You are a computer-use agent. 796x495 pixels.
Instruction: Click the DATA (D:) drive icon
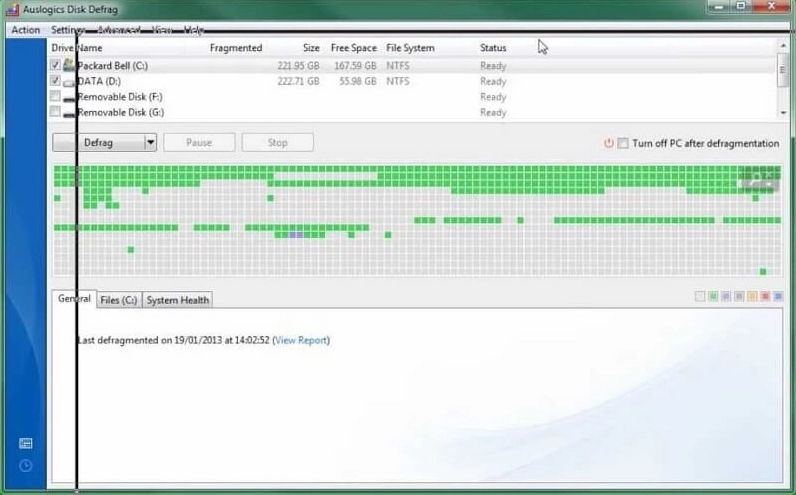coord(69,81)
